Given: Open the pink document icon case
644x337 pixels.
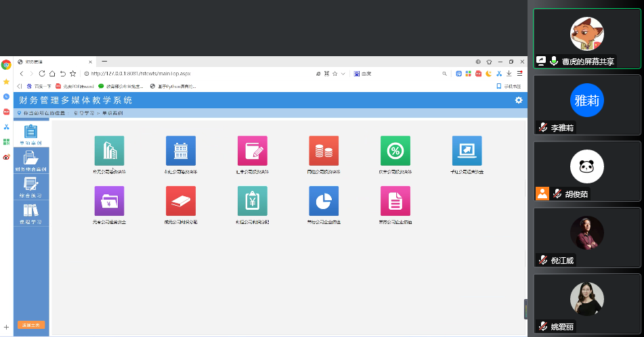Looking at the screenshot, I should [x=395, y=200].
